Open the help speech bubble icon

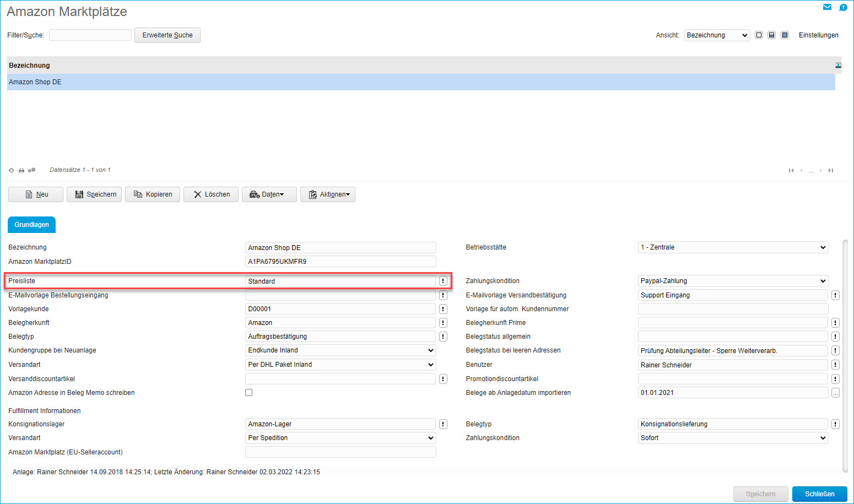pyautogui.click(x=843, y=7)
